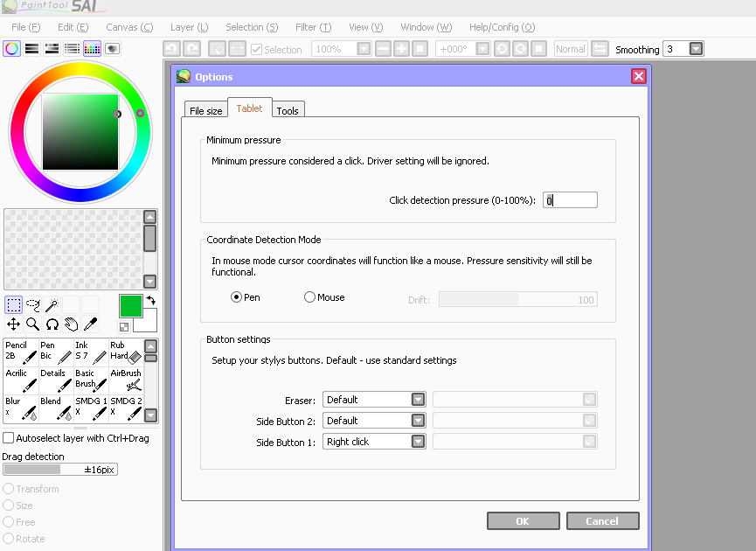Open the Side Button 1 dropdown
Image resolution: width=756 pixels, height=551 pixels.
click(418, 442)
